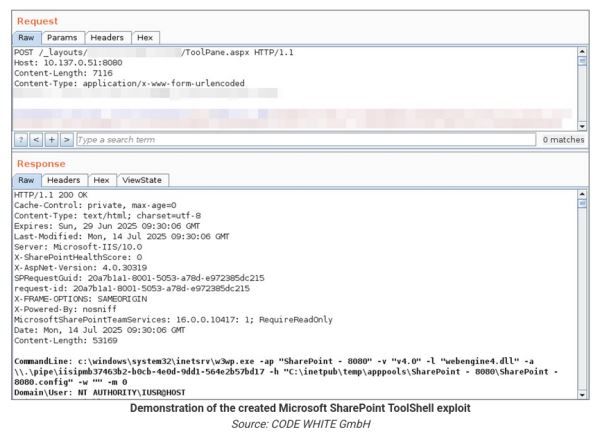Open the Response Hex tab
The image size is (600, 432).
tap(101, 180)
